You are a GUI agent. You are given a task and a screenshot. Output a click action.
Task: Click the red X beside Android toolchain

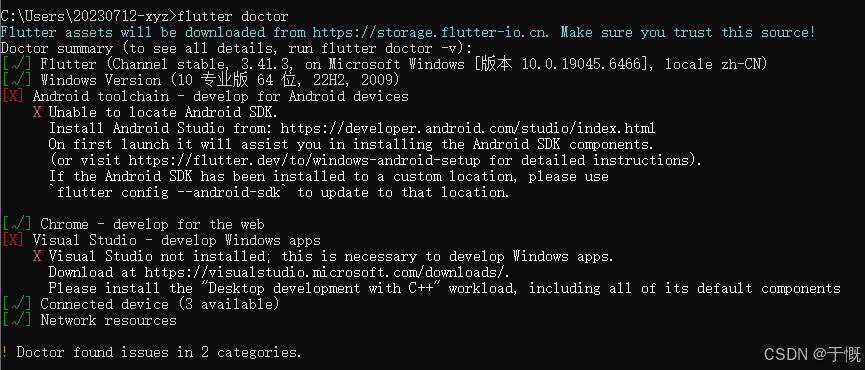13,96
